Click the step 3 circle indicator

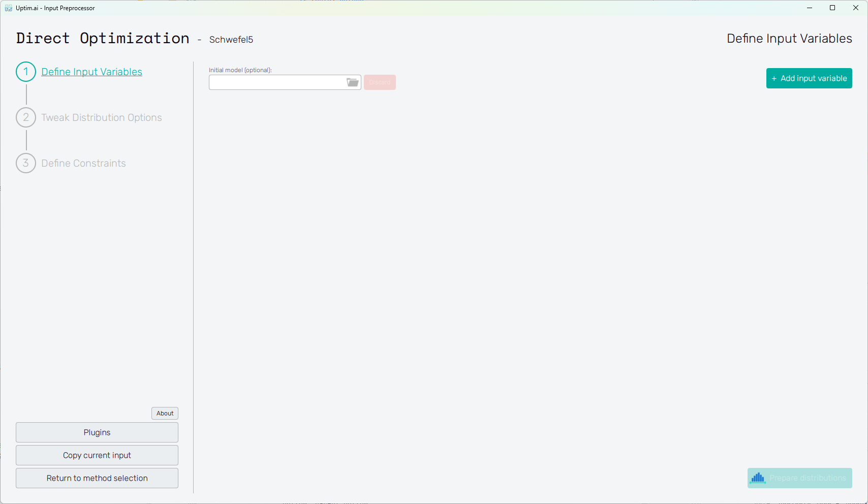coord(26,163)
